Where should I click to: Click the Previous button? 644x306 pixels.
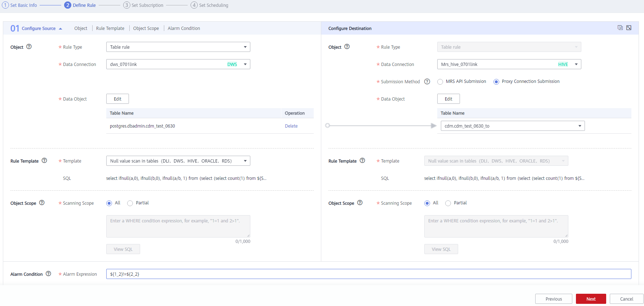point(554,299)
